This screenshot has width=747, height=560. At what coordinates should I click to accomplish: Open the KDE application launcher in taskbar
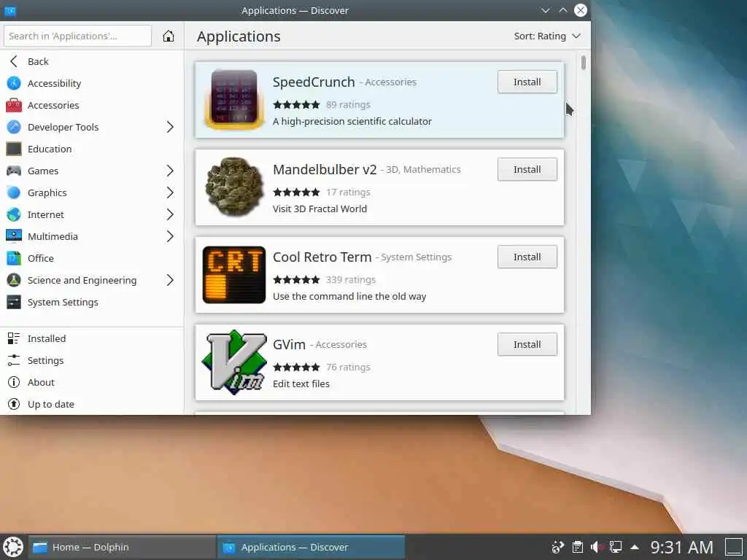13,547
